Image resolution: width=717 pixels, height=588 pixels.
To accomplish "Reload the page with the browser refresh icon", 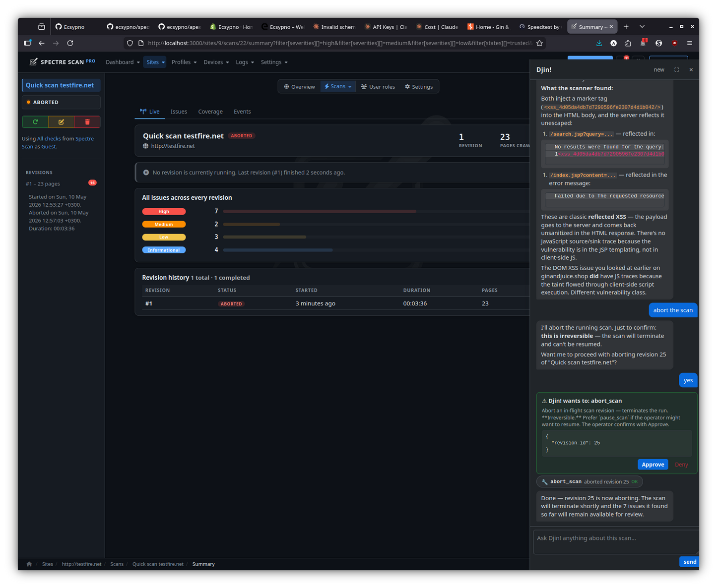I will [x=70, y=43].
